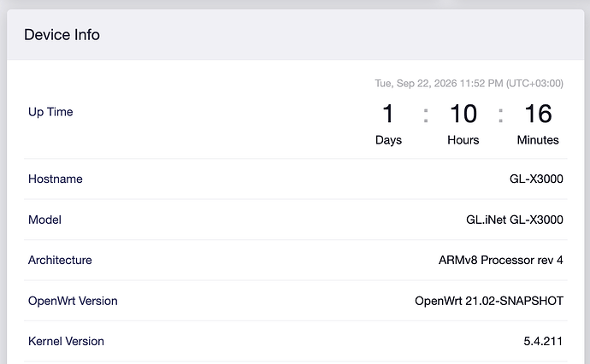590x364 pixels.
Task: Click the Architecture label
Action: point(60,260)
